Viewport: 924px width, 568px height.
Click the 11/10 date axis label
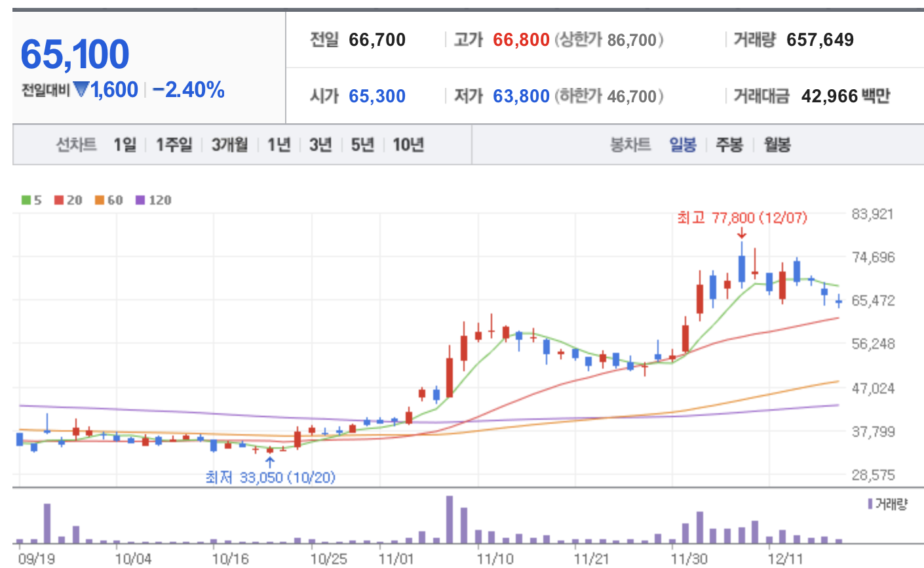[495, 559]
